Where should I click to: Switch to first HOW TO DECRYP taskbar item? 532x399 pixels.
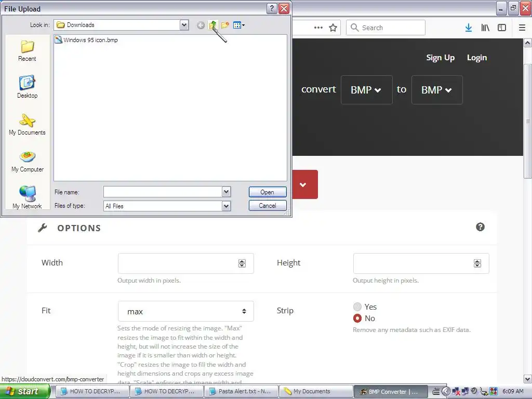(91, 392)
